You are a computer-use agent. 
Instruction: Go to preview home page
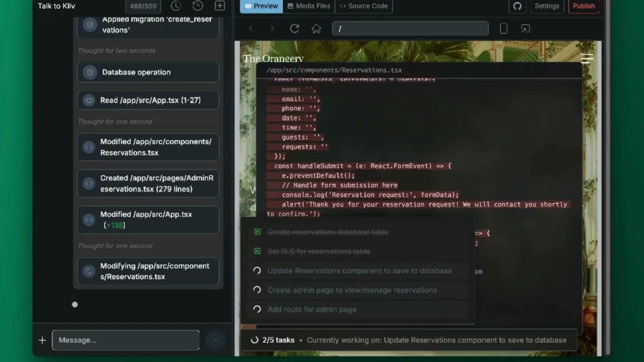pos(316,29)
